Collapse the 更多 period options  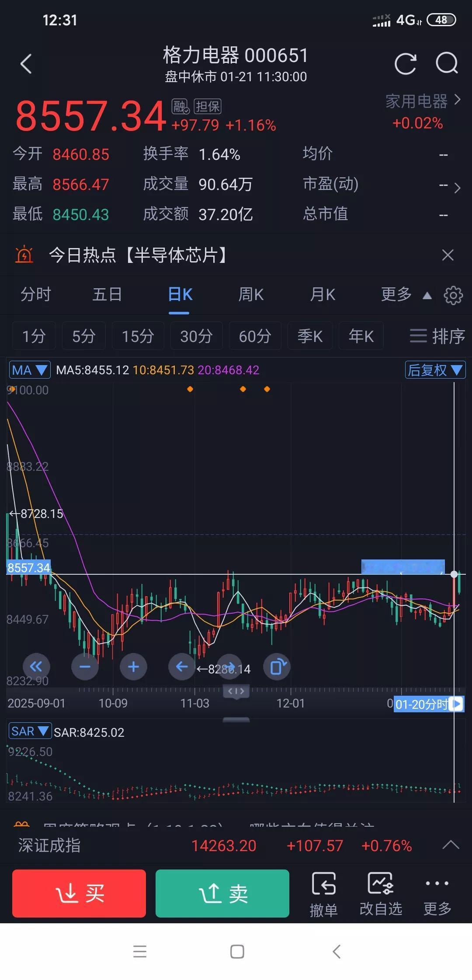coord(406,294)
